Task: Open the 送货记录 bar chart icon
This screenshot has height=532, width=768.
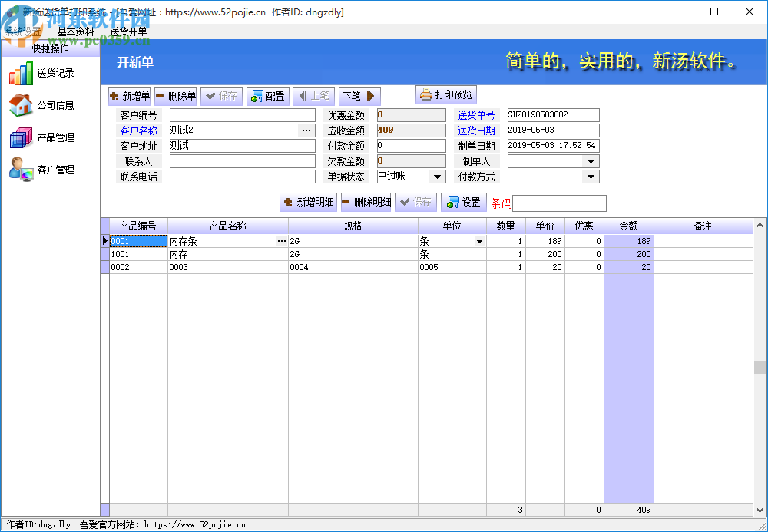Action: point(21,74)
